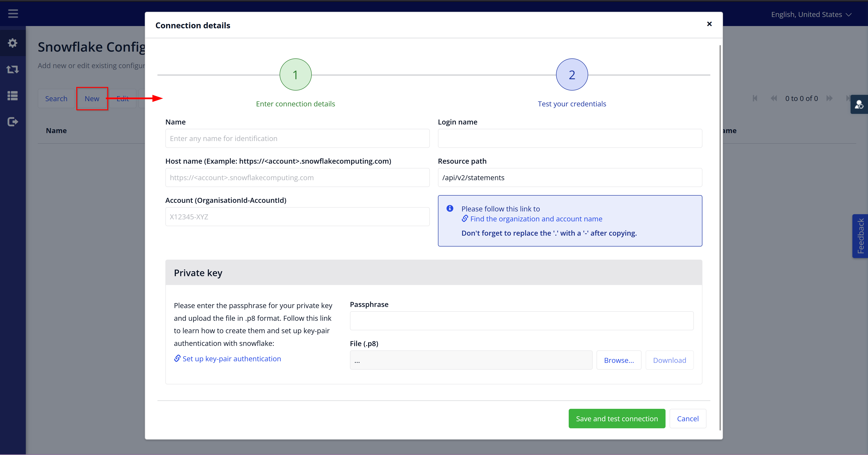Open the list view sidebar icon
This screenshot has height=455, width=868.
(x=13, y=96)
